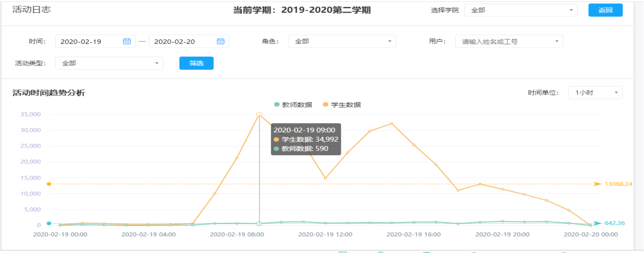Viewport: 644px width, 253px height.
Task: Click the teal average marker arrow 642.36
Action: point(597,223)
